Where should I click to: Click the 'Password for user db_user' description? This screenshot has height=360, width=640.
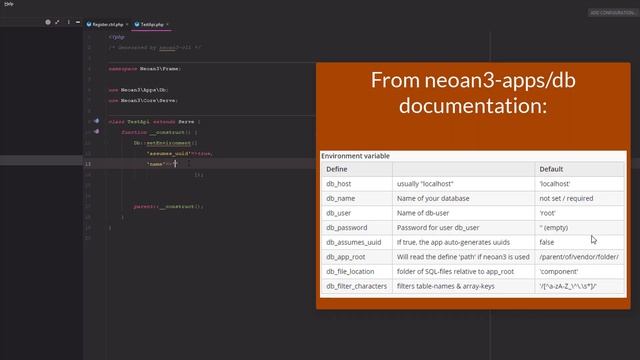click(438, 228)
